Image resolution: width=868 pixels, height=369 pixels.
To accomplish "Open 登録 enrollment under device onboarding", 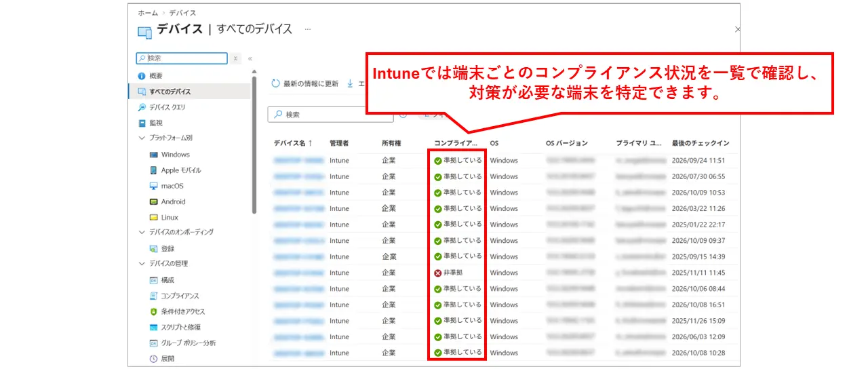I will [167, 248].
